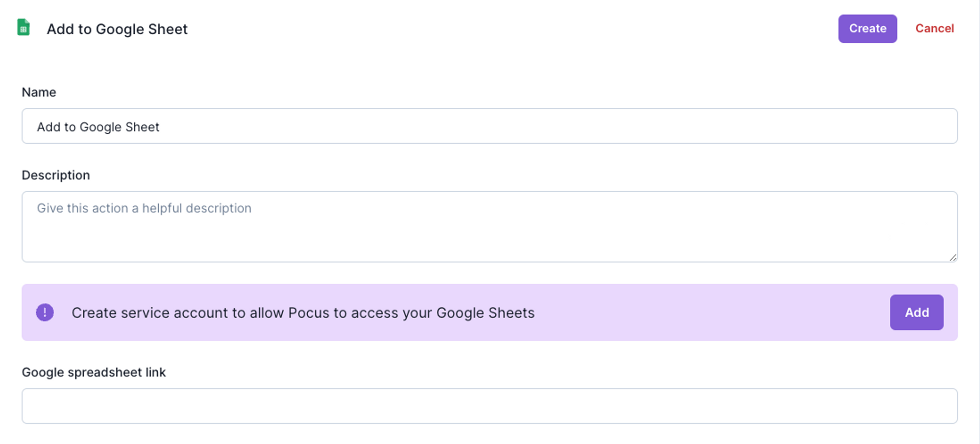This screenshot has width=980, height=444.
Task: Cancel the Add to Google Sheet action
Action: pos(934,28)
